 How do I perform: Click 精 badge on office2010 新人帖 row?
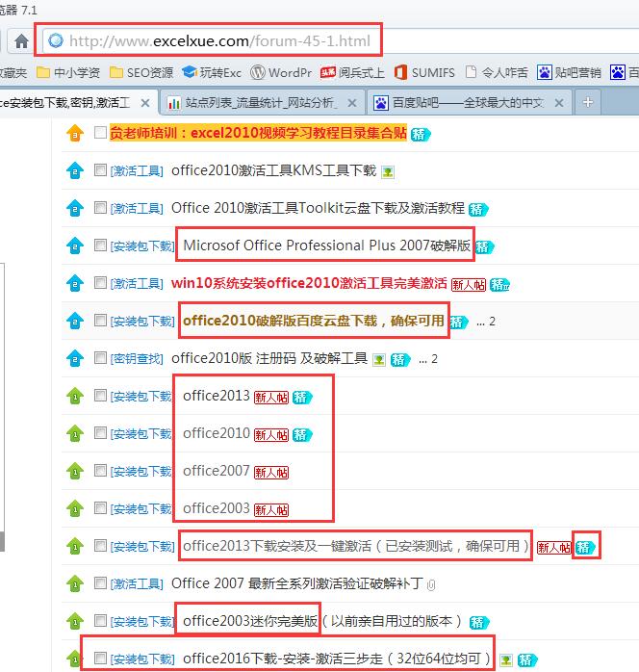[302, 435]
